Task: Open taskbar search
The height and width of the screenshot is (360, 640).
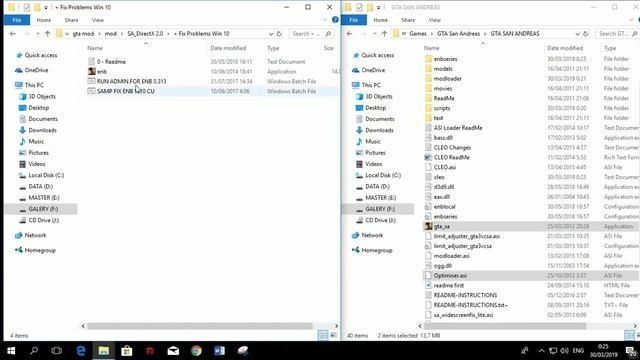Action: coord(34,351)
